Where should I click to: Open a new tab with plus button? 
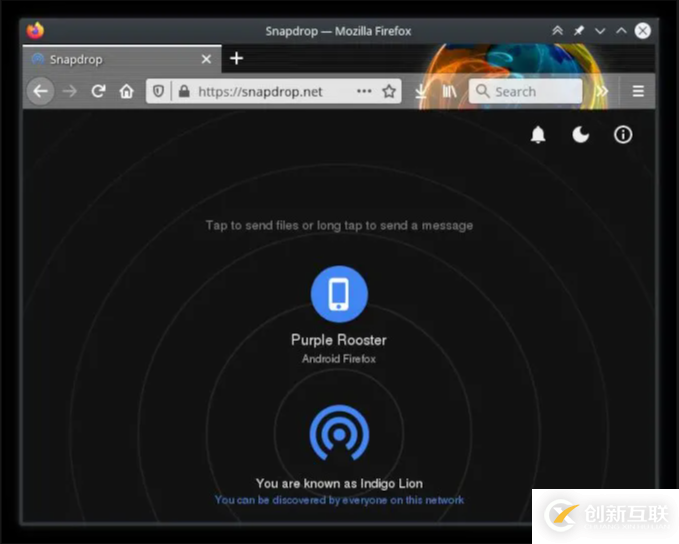point(236,58)
